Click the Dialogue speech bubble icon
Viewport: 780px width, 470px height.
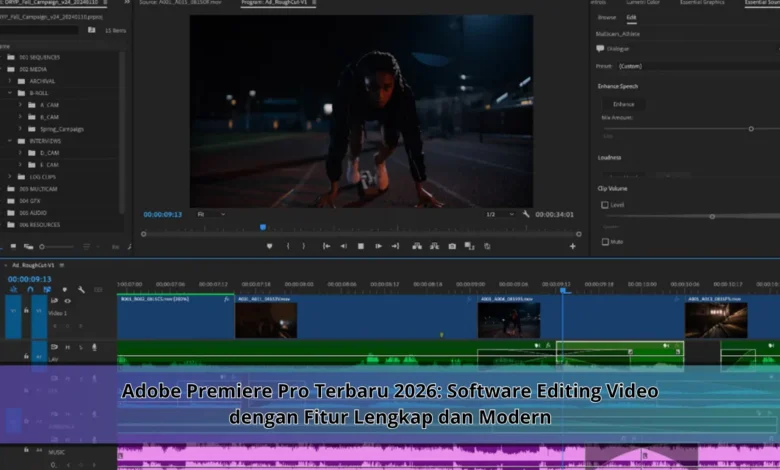(600, 48)
